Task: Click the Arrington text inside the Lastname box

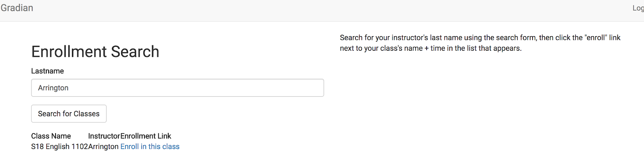Action: click(53, 88)
